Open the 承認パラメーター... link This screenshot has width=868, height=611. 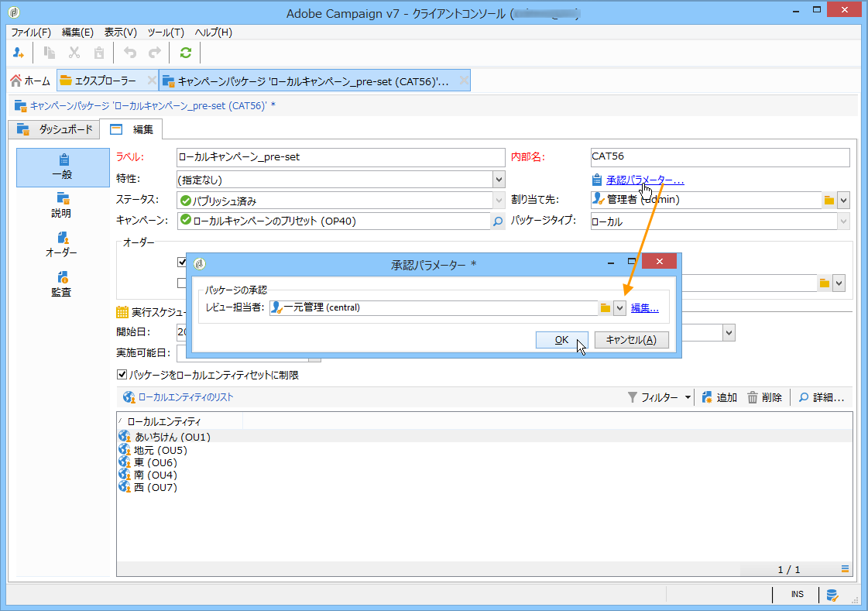(x=645, y=180)
